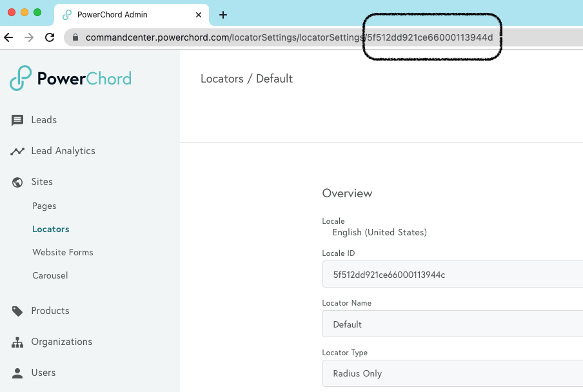Screen dimensions: 583x392
Task: Open Carousel in sidebar
Action: coord(50,276)
